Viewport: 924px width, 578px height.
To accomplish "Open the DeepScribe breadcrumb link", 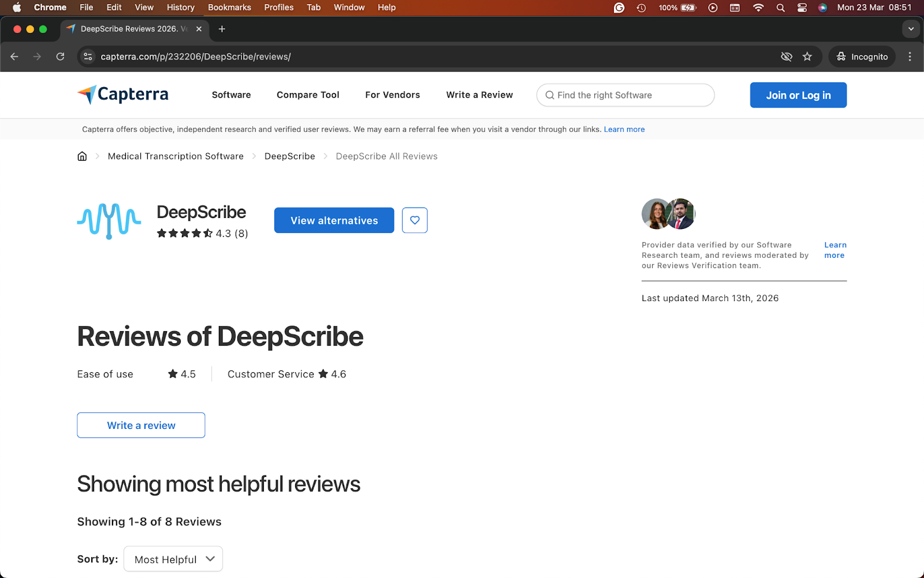I will 290,156.
